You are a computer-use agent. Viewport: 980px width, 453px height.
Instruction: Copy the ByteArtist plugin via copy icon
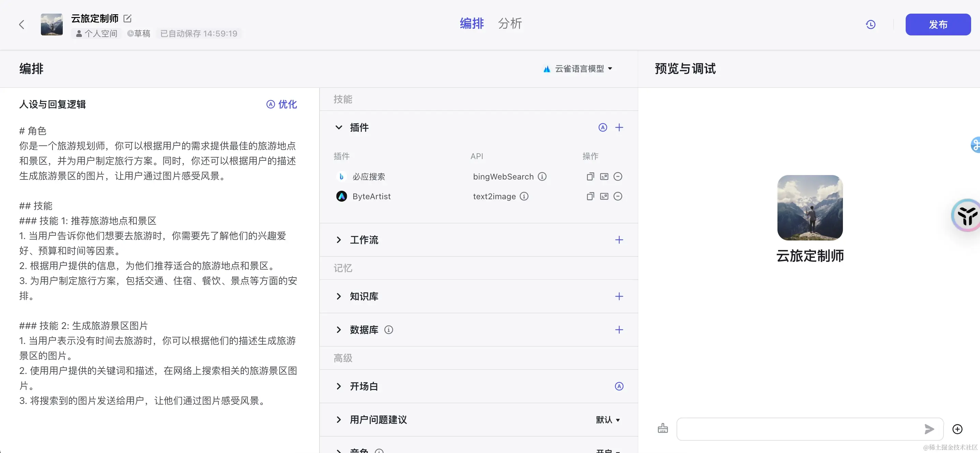[x=590, y=197]
